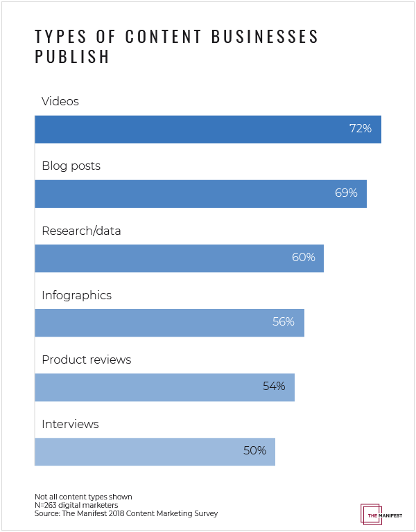Select the Videos category label

tap(60, 101)
